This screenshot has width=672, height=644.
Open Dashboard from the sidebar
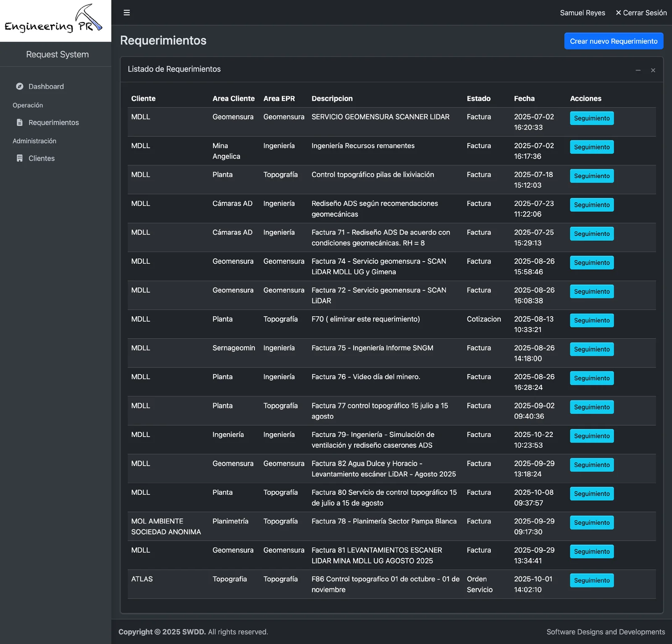[55, 86]
